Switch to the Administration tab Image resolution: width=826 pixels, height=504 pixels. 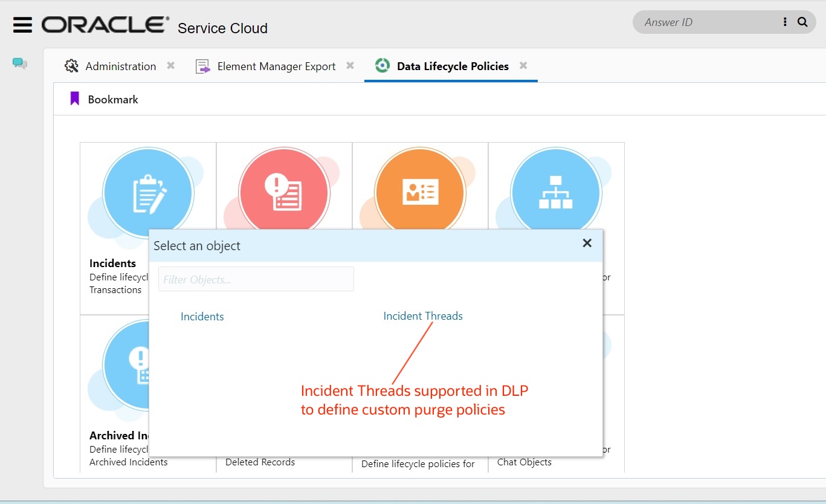[x=121, y=66]
